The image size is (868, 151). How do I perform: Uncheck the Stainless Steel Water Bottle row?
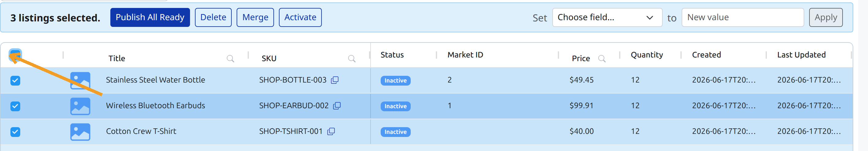(15, 81)
